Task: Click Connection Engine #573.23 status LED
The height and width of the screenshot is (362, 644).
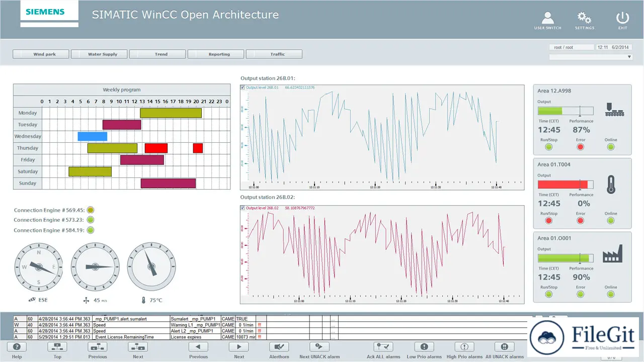Action: [91, 220]
